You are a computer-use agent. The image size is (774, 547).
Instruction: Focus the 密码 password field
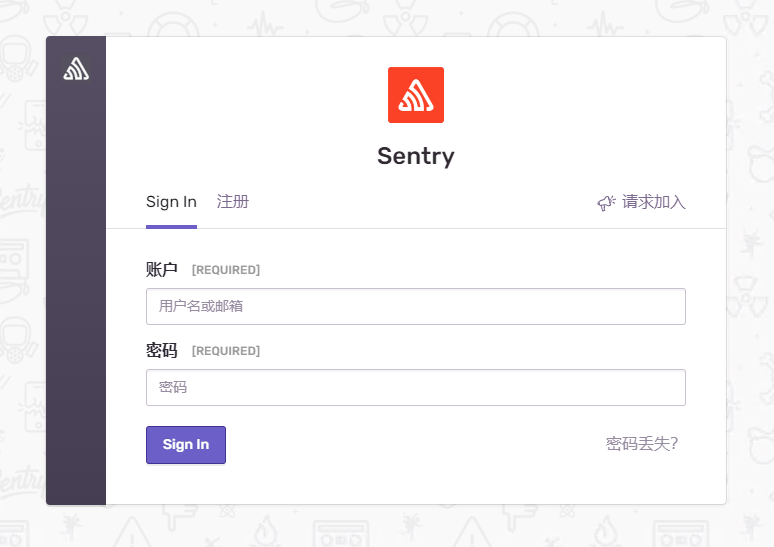point(416,388)
